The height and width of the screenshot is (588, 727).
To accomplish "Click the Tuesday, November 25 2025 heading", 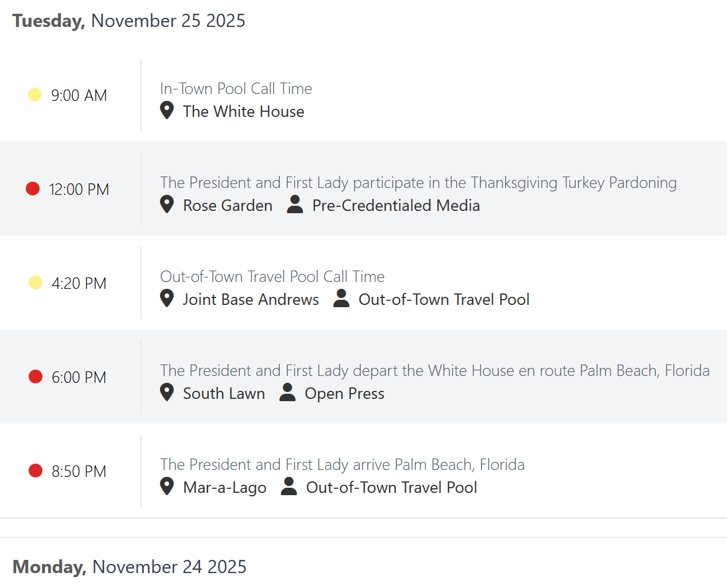I will (x=129, y=21).
